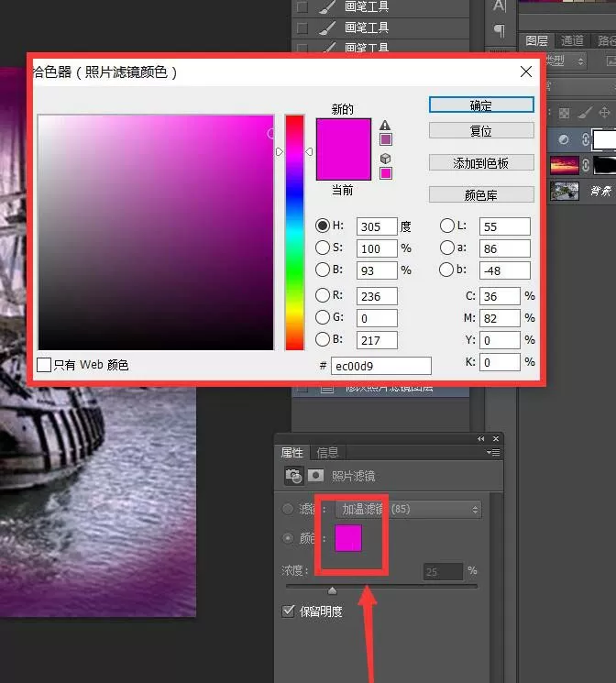616x683 pixels.
Task: Click the web-safe color cube icon
Action: click(385, 158)
